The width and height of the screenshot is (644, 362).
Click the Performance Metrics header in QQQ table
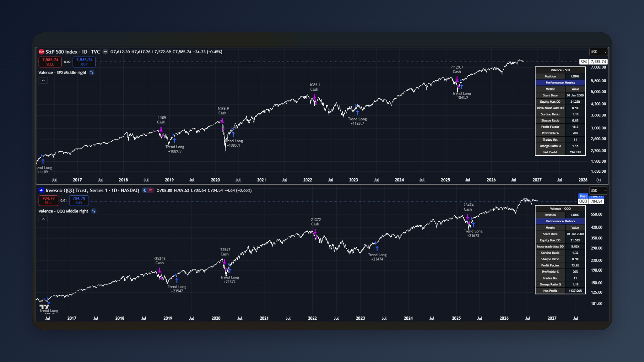pos(560,221)
